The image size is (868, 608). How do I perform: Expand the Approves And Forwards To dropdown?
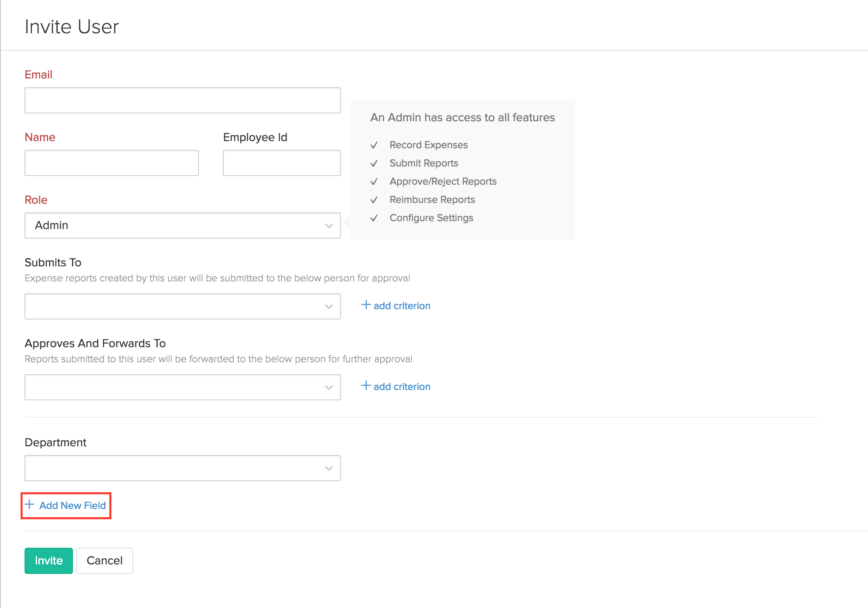tap(182, 387)
